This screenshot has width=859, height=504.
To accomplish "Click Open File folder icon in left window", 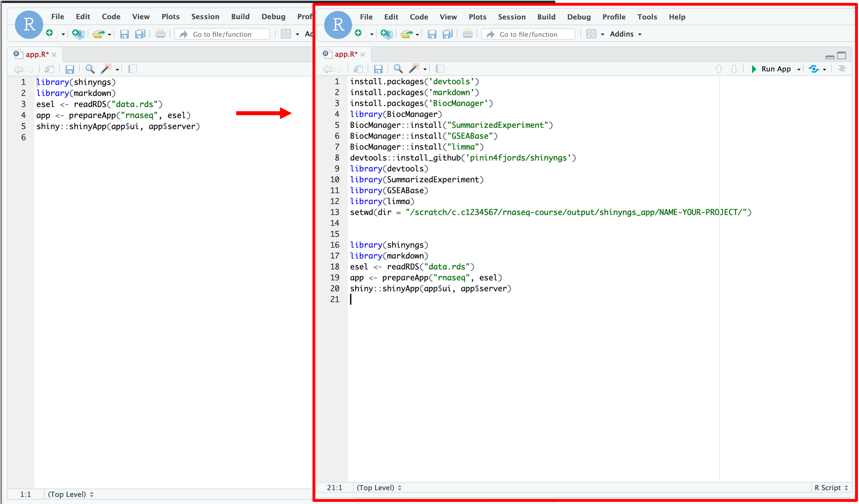I will pos(98,34).
